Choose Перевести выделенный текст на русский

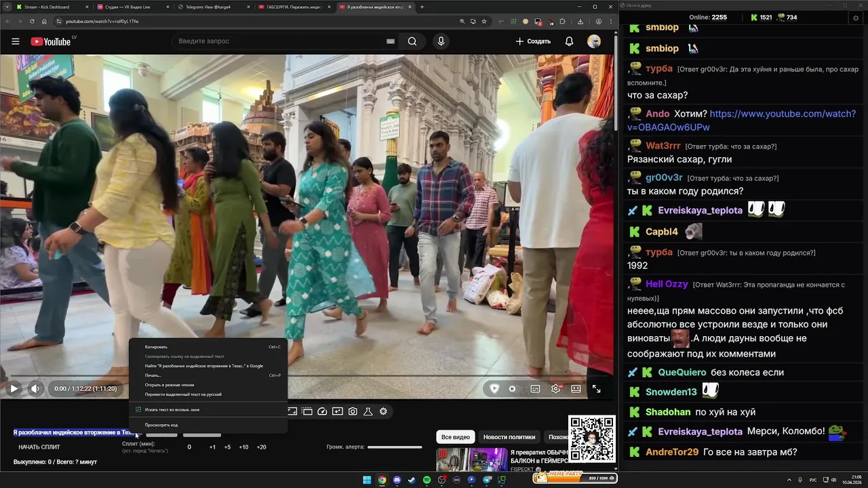click(208, 394)
